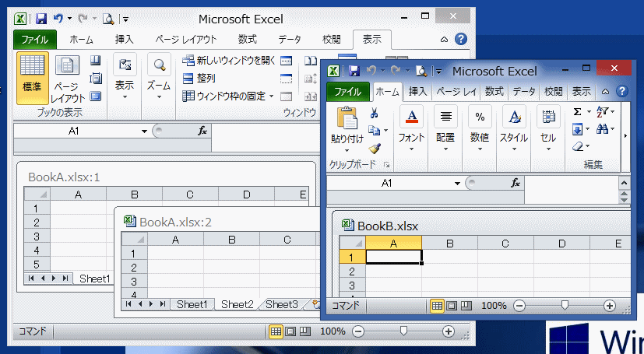Click Find binoculars icon in front window
644x354 pixels.
[x=603, y=130]
